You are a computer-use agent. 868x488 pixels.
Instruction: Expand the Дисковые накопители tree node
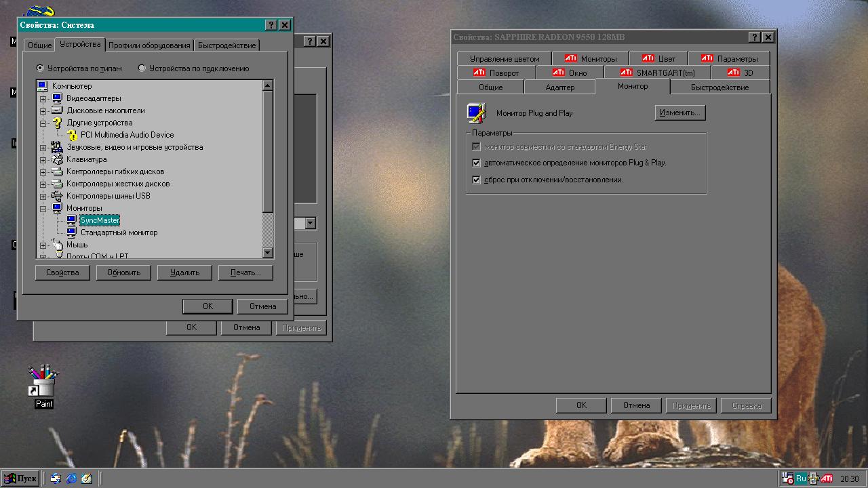pos(43,110)
